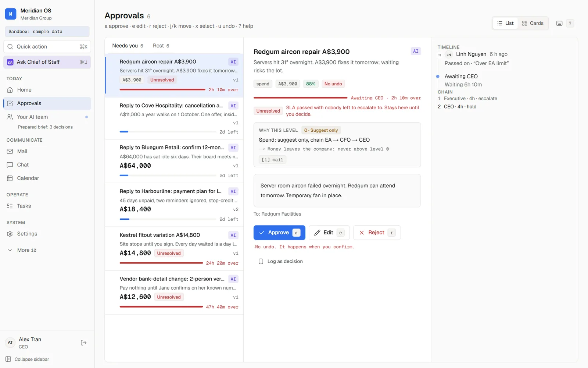Open Ask Chief of Staff
Screen dimensions: 588x368
click(x=47, y=62)
